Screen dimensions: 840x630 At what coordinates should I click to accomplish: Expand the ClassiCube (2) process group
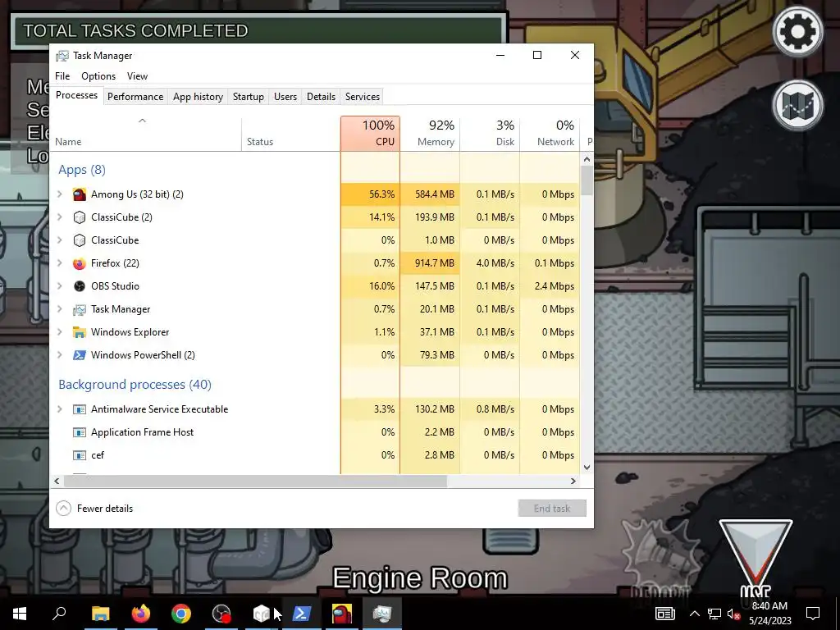[60, 217]
